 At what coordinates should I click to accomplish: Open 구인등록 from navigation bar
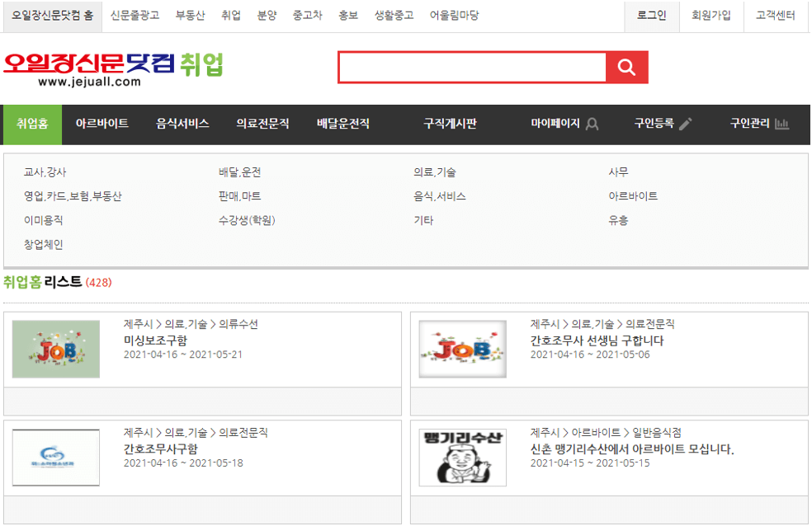click(x=654, y=124)
